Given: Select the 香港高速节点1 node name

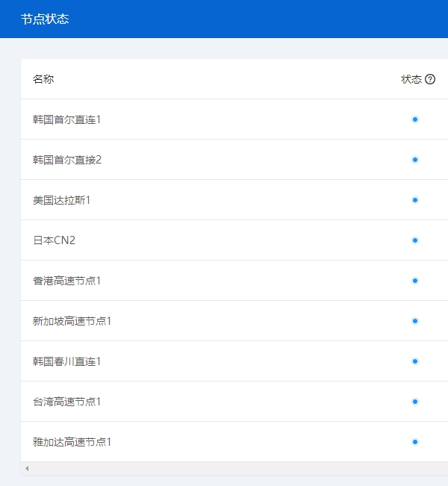Looking at the screenshot, I should [66, 281].
